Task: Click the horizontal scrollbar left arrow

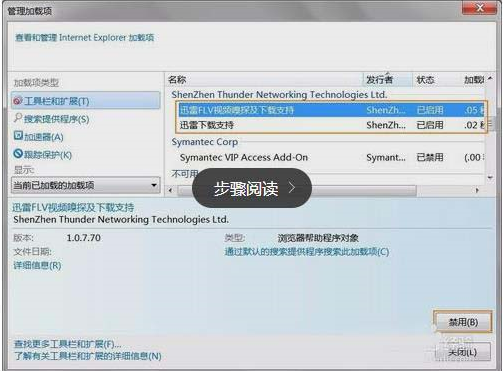Action: pos(171,190)
